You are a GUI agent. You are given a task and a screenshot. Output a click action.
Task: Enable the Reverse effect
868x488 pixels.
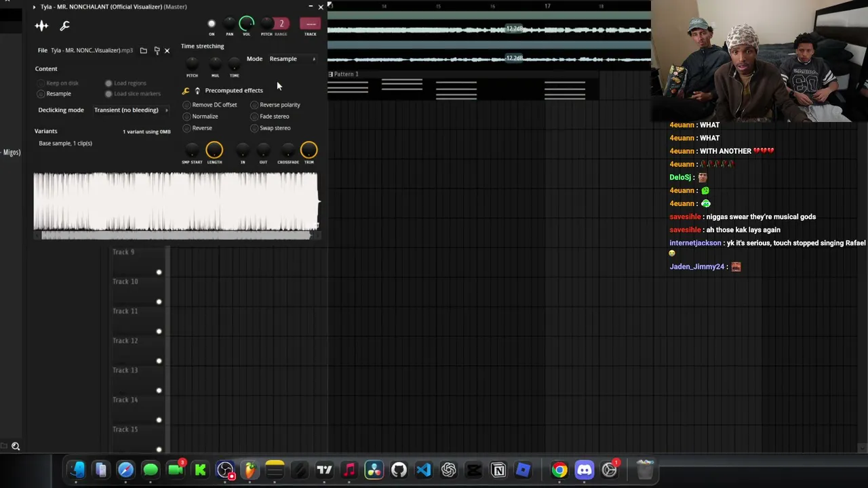pyautogui.click(x=186, y=128)
